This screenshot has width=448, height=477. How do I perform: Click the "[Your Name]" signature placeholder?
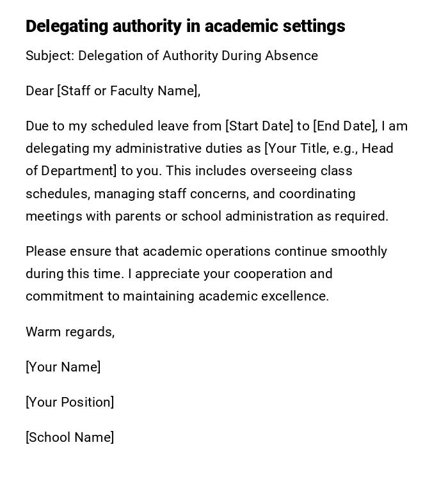pos(63,367)
